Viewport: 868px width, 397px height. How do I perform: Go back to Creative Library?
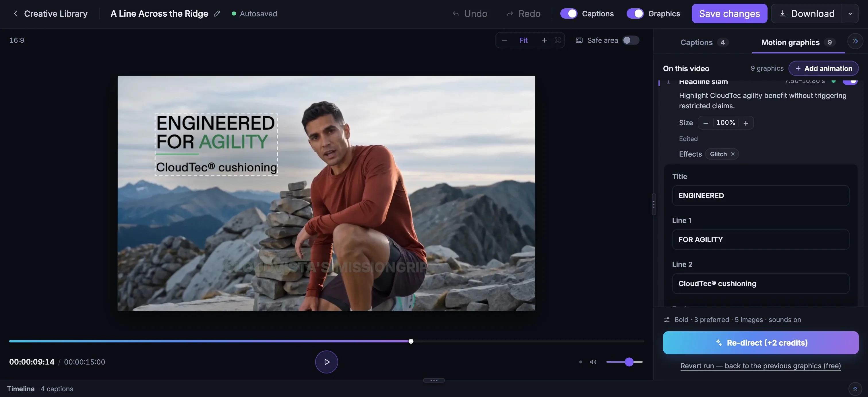click(x=50, y=14)
